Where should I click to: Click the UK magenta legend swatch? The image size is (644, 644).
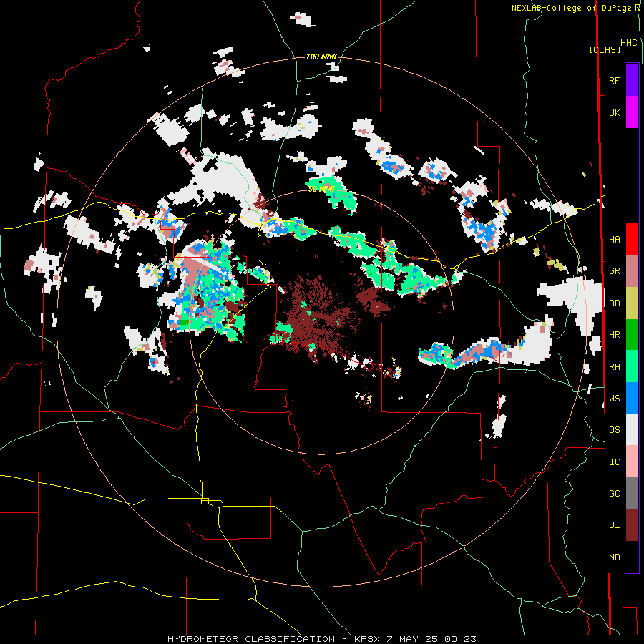point(632,112)
